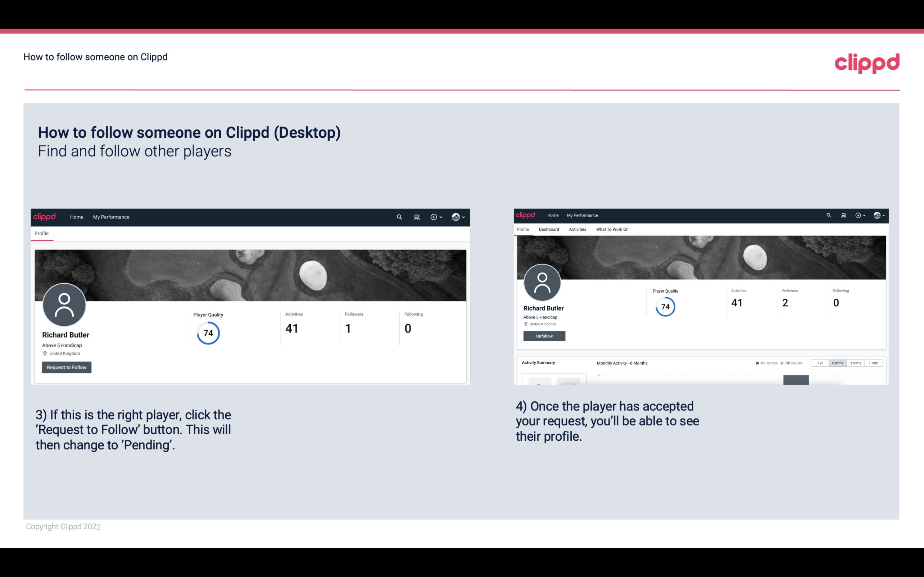
Task: Click the search icon in navigation bar
Action: pyautogui.click(x=398, y=217)
